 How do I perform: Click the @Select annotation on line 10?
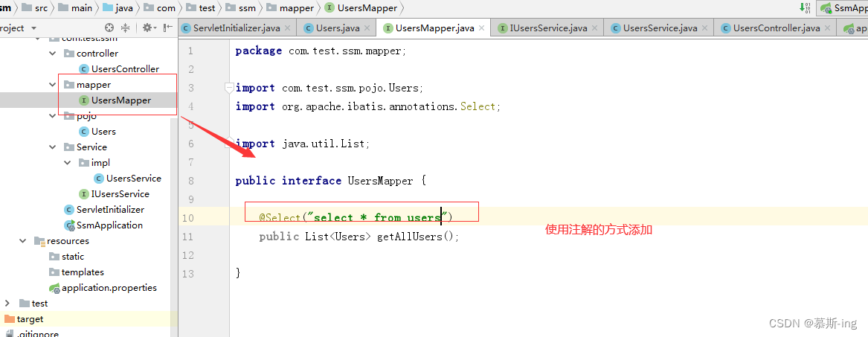point(356,217)
